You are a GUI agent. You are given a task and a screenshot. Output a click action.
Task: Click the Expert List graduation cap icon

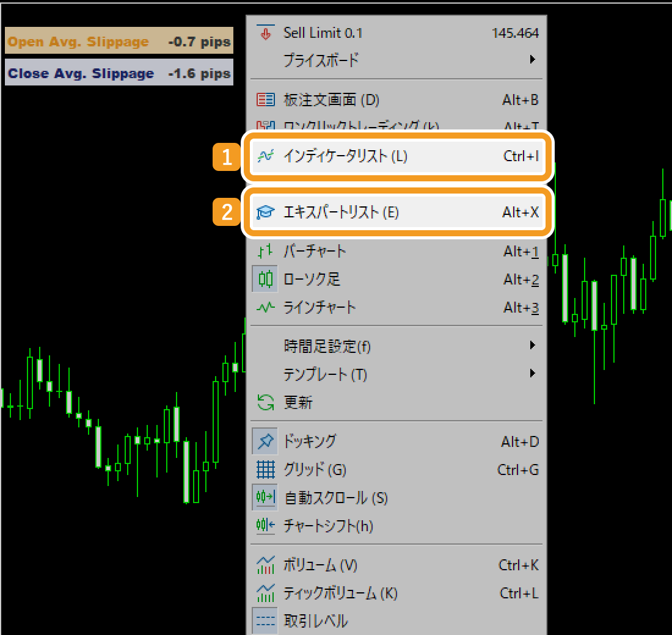point(265,212)
